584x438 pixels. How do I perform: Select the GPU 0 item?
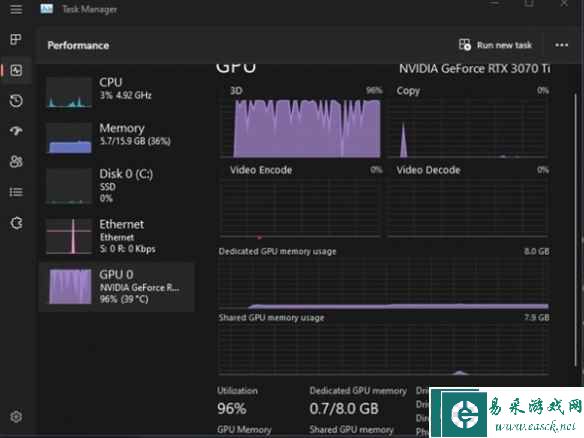pos(117,287)
